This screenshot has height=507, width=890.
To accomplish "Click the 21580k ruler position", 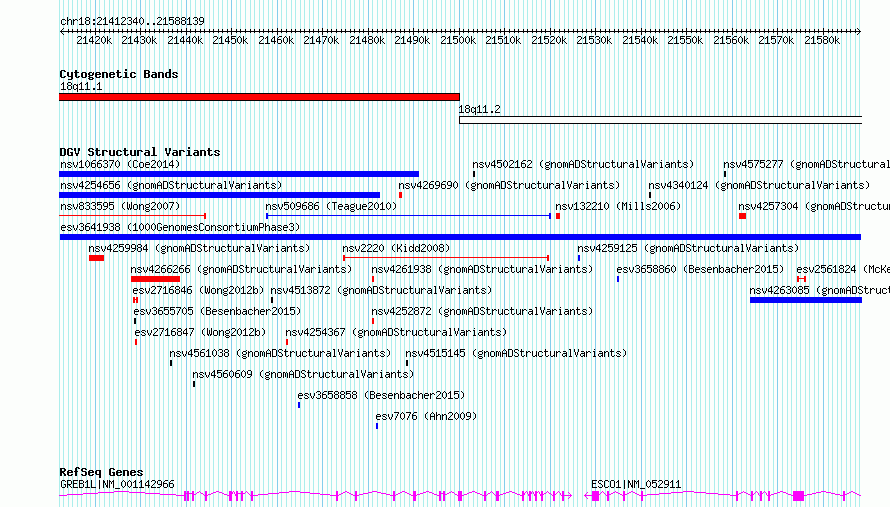I will pos(822,40).
